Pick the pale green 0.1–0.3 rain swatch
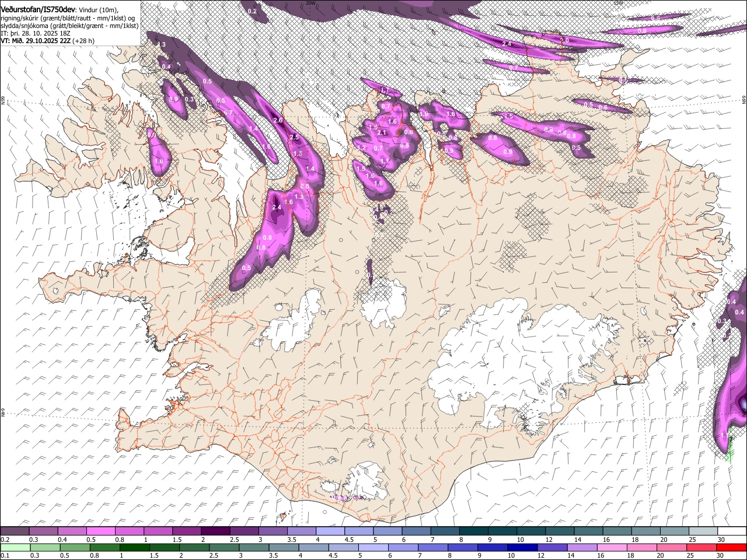747x560 pixels. tap(16, 547)
